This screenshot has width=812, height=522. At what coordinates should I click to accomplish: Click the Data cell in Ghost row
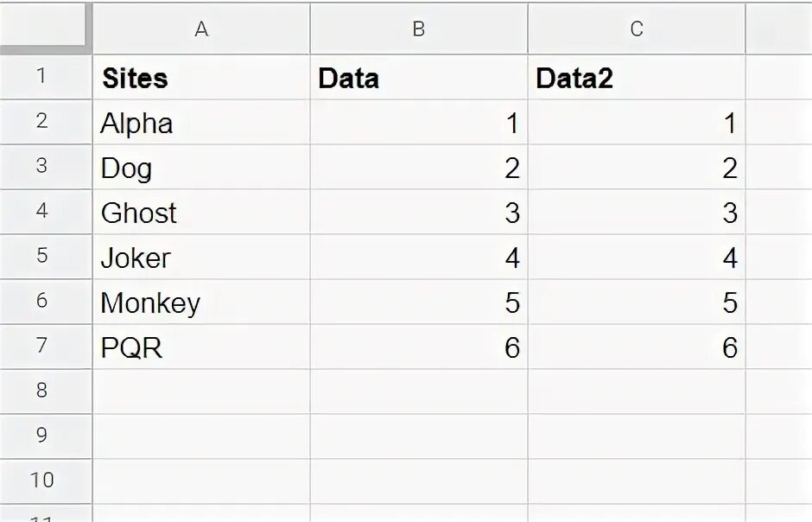point(419,213)
